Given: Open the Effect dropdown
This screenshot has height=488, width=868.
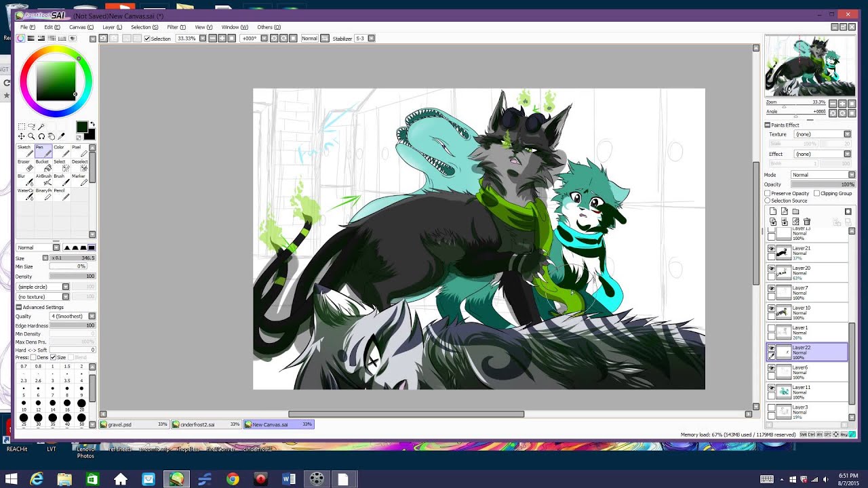Looking at the screenshot, I should (x=847, y=154).
